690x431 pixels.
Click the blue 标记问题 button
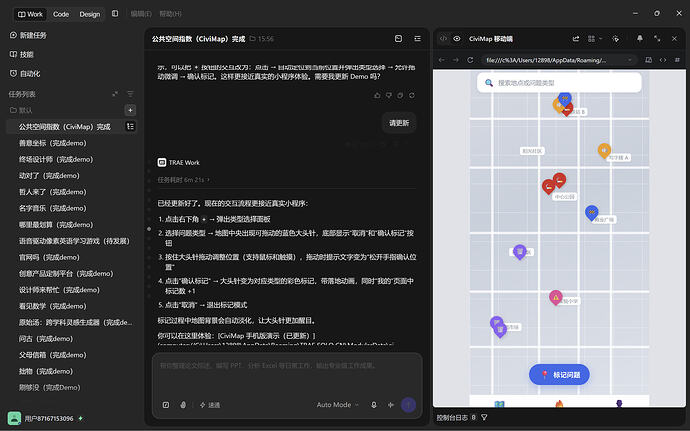click(559, 375)
